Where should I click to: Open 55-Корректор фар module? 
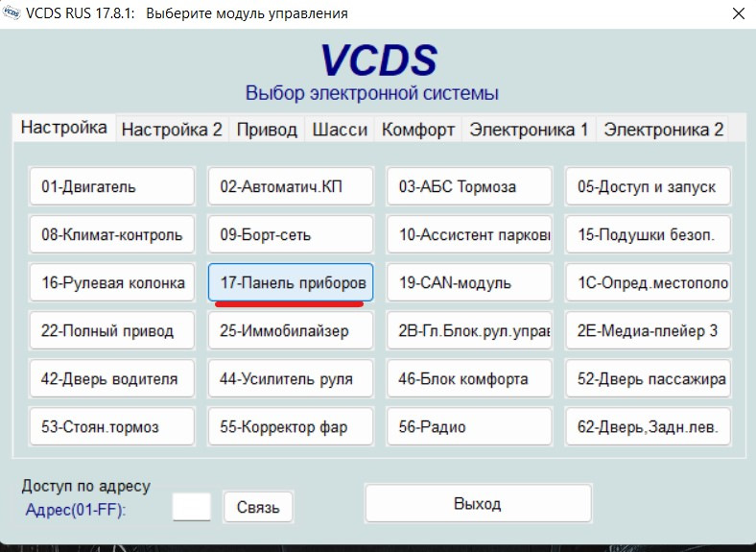point(291,426)
